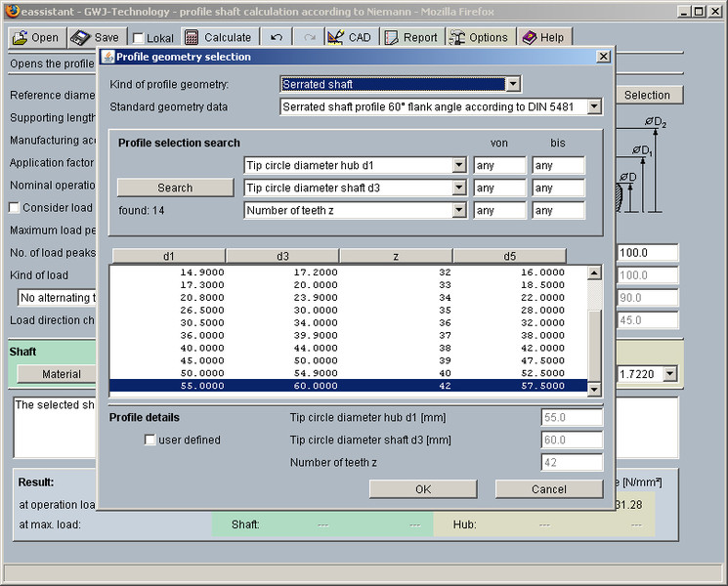Click the profile table vertical scrollbar up arrow
728x586 pixels.
click(594, 273)
